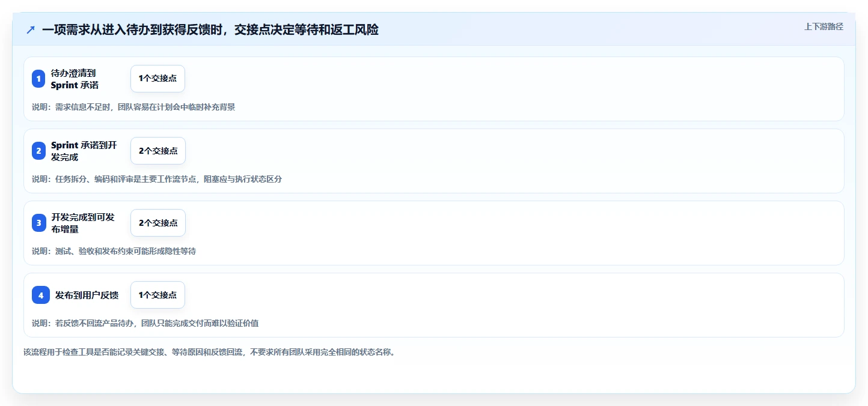Click the step 1 number badge
Image resolution: width=868 pixels, height=406 pixels.
point(38,79)
